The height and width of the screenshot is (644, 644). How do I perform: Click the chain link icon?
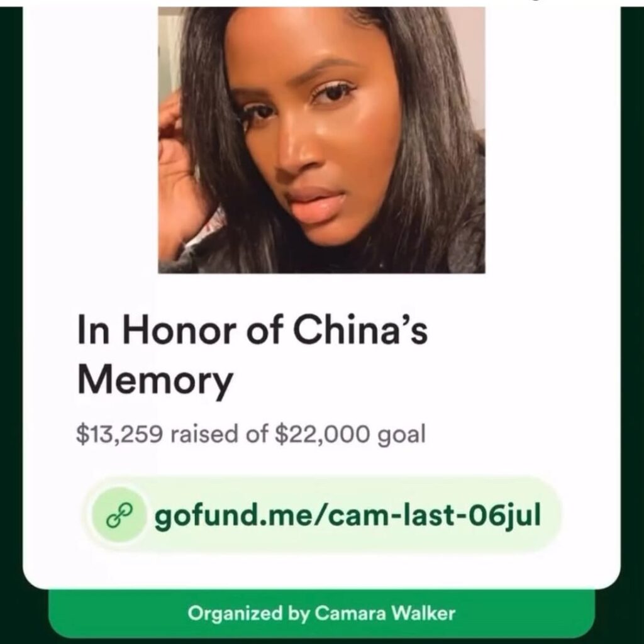pos(119,515)
